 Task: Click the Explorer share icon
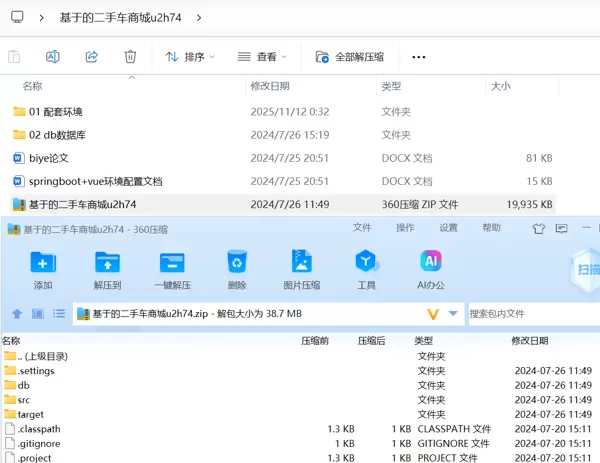pos(91,57)
